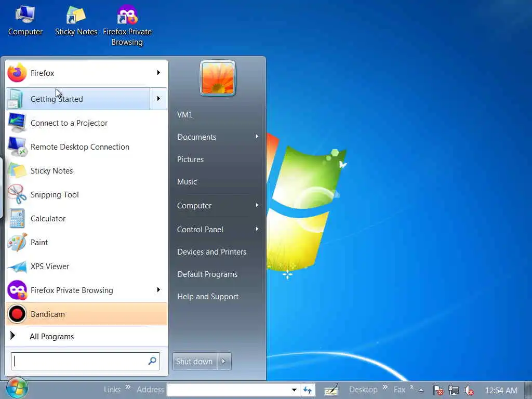Expand the Desktop toolbar chevron
Viewport: 532px width, 399px height.
click(385, 387)
